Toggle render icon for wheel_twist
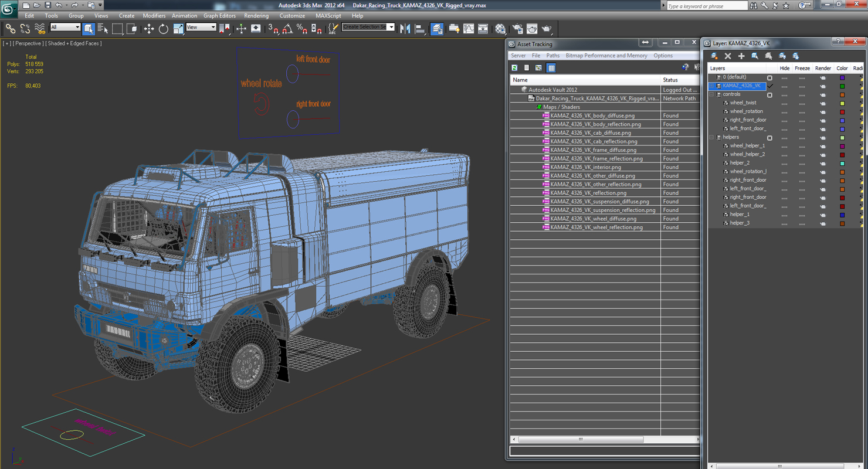868x469 pixels. [x=823, y=103]
